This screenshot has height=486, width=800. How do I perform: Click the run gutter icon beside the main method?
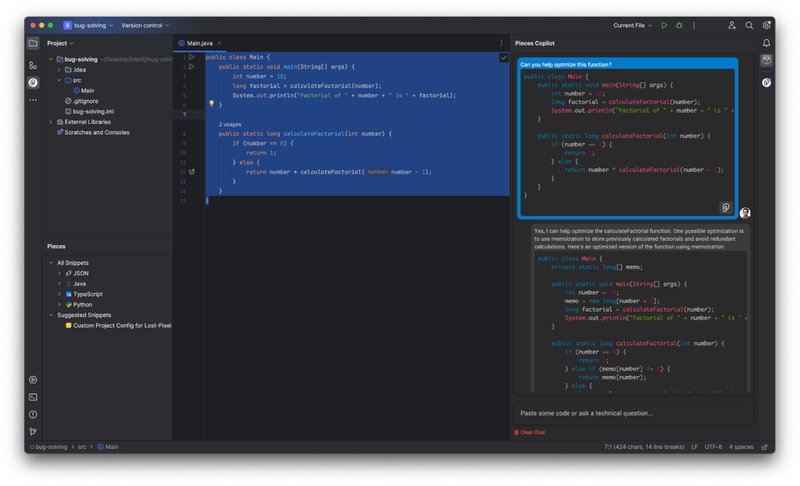click(x=191, y=66)
